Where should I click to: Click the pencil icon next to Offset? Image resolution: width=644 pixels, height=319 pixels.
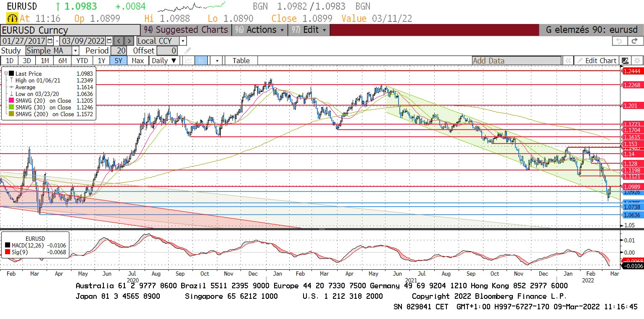[187, 51]
